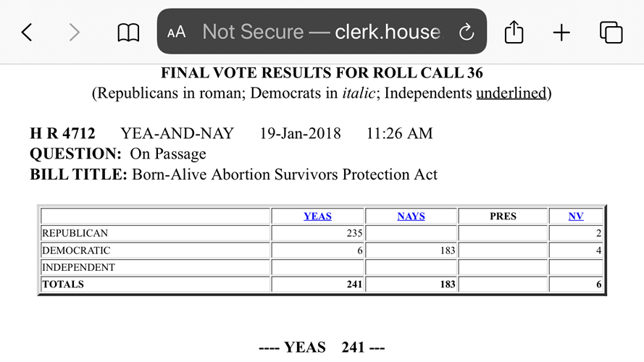The height and width of the screenshot is (362, 644).
Task: Open the bookmarks book icon
Action: pyautogui.click(x=128, y=32)
